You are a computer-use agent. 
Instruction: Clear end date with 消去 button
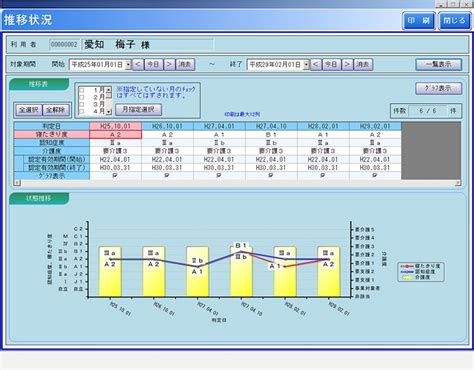(363, 64)
